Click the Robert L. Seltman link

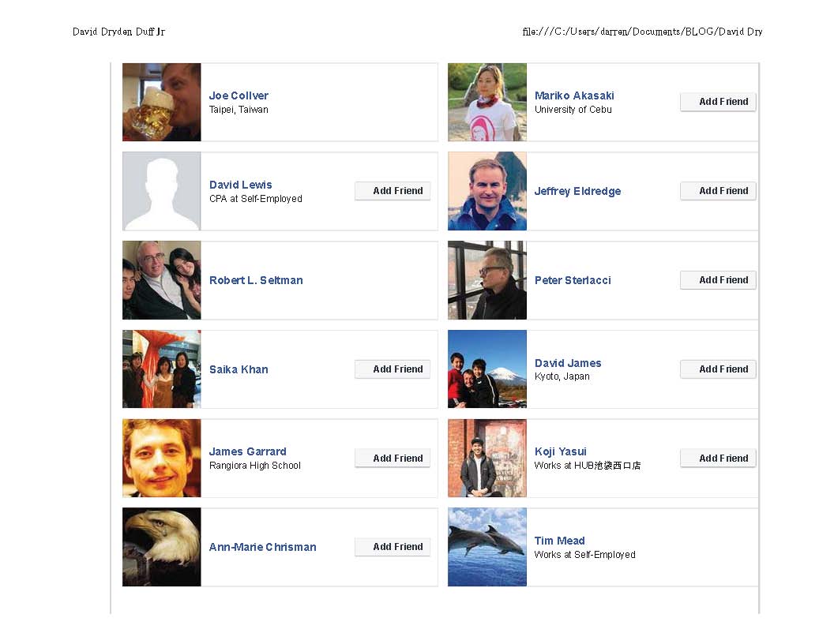pyautogui.click(x=256, y=280)
